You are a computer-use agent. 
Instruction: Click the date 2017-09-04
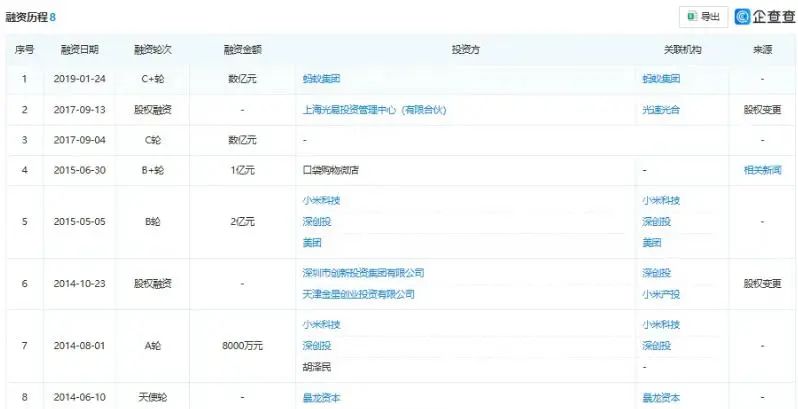[x=80, y=140]
